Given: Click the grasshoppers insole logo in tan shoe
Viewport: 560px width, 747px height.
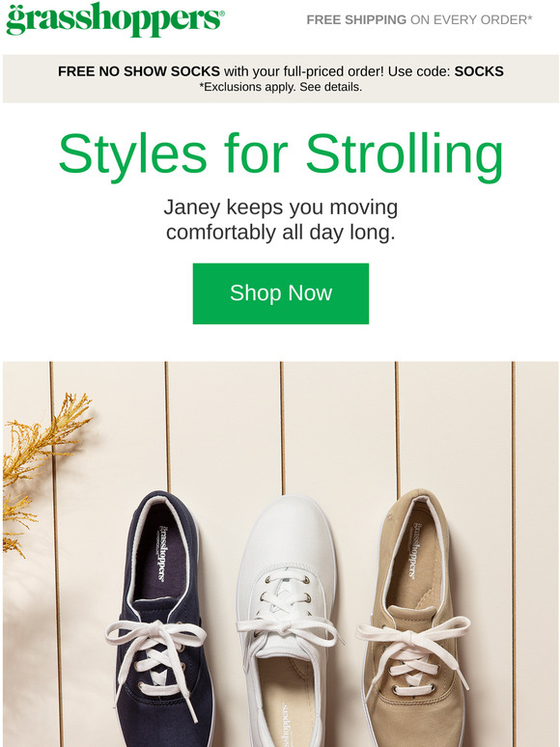Looking at the screenshot, I should [416, 550].
